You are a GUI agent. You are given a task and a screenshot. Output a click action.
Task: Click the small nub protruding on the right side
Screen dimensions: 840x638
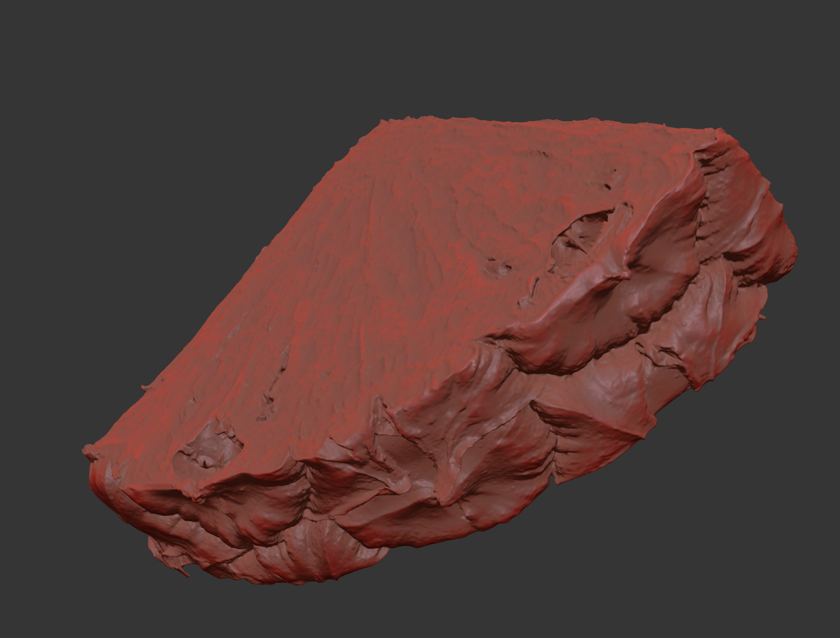(762, 317)
